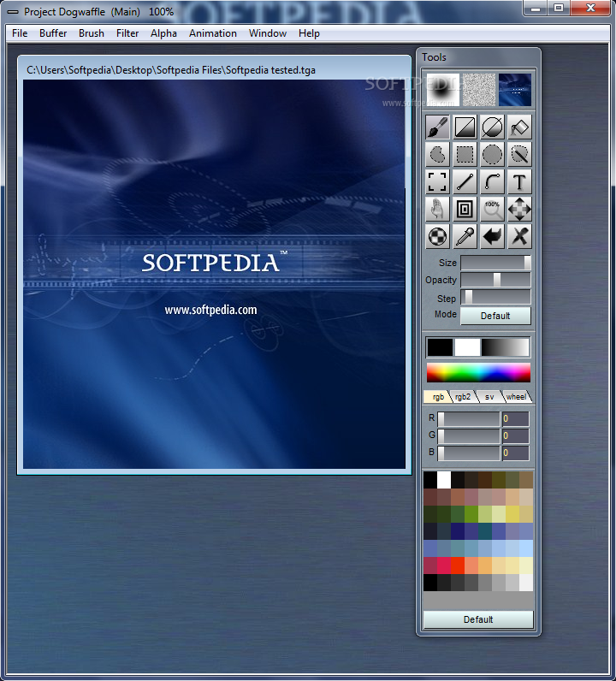Pick a color from the rainbow spectrum bar
The width and height of the screenshot is (616, 681).
(478, 373)
